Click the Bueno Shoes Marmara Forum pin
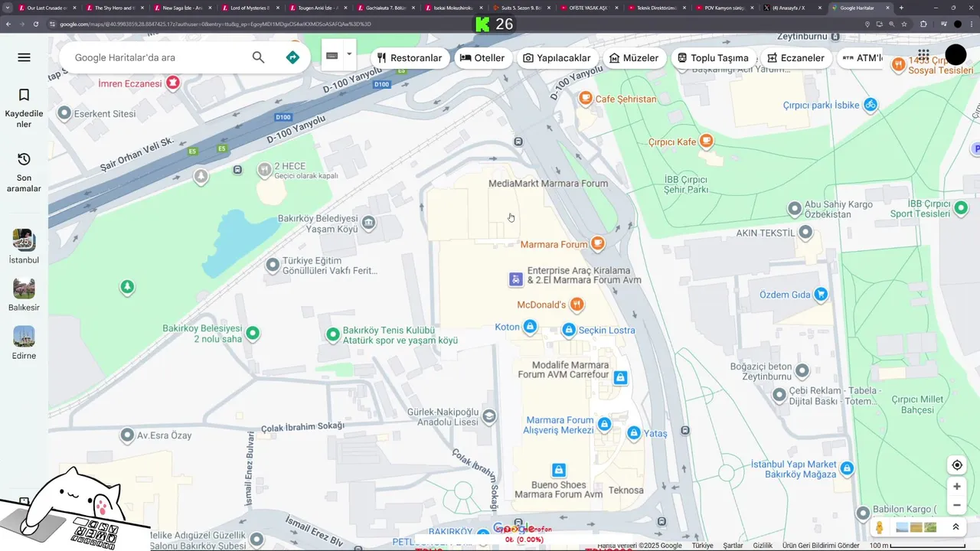980x551 pixels. coord(559,470)
